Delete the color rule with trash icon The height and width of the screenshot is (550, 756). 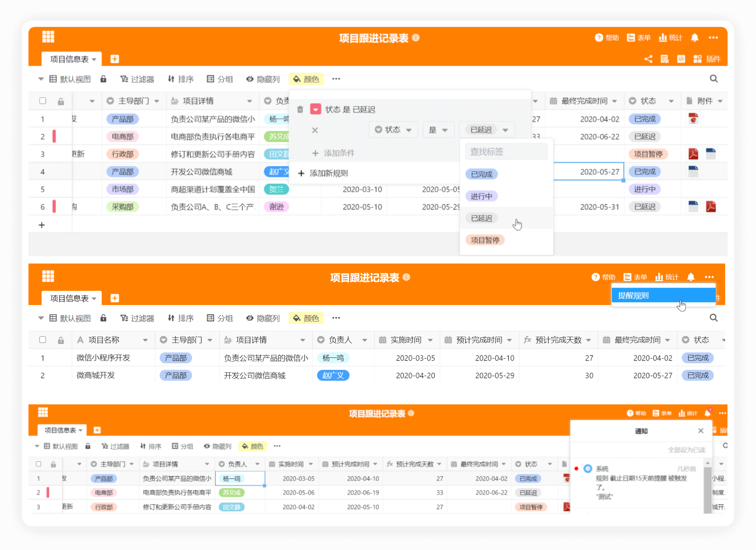pos(300,110)
